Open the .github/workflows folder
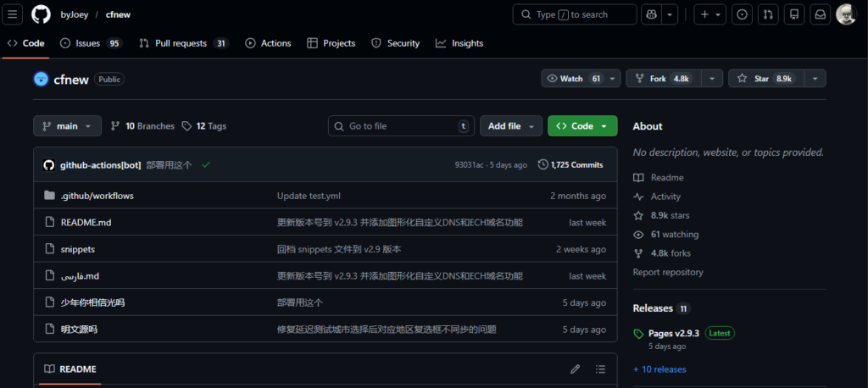The width and height of the screenshot is (868, 388). tap(97, 196)
